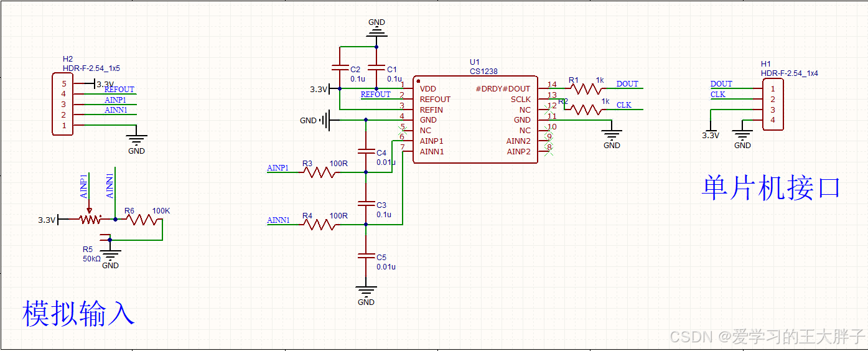Click the 100R value next to R3

[x=338, y=164]
